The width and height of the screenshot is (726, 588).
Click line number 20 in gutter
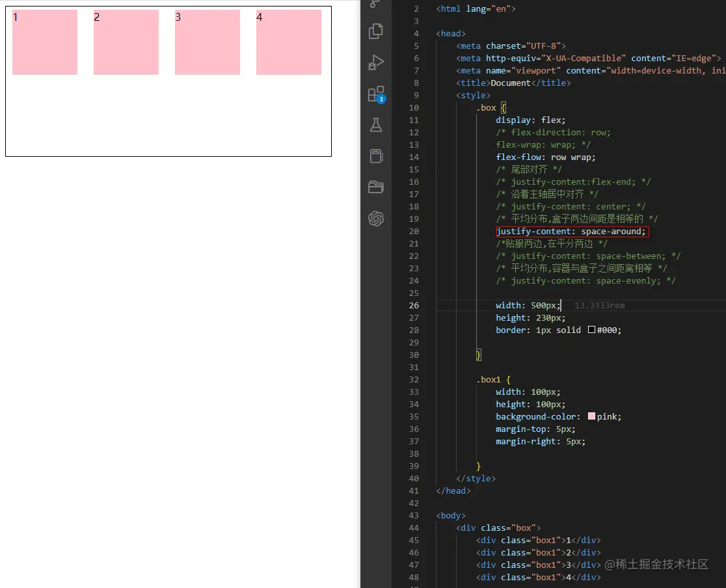(414, 232)
